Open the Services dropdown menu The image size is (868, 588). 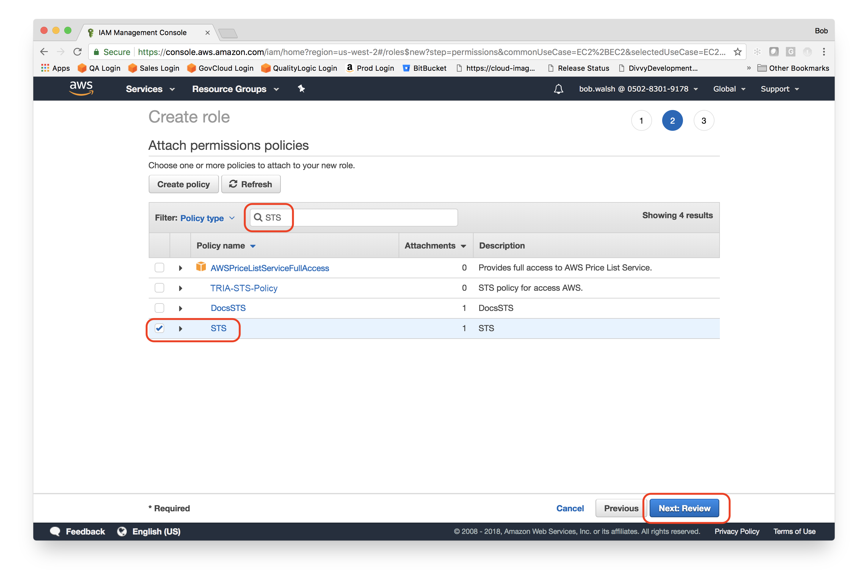(150, 89)
